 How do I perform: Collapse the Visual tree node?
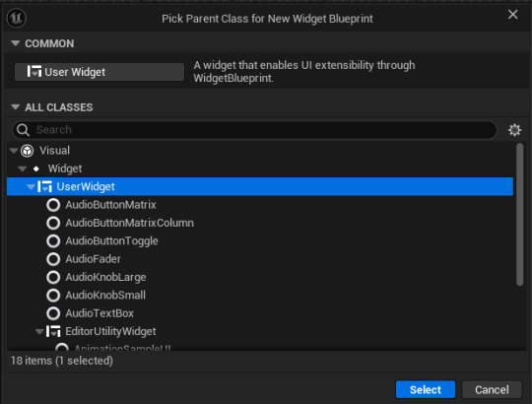coord(14,151)
